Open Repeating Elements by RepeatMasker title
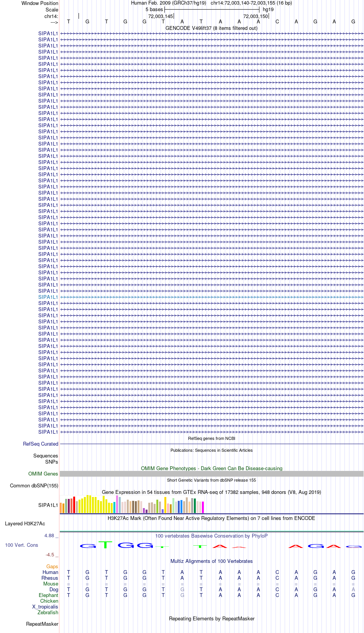The image size is (364, 633). (212, 618)
